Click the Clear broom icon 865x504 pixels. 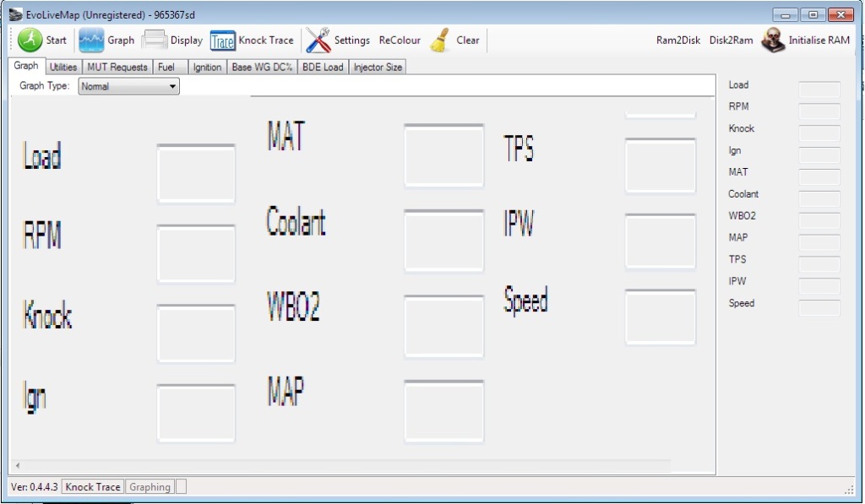[x=439, y=41]
